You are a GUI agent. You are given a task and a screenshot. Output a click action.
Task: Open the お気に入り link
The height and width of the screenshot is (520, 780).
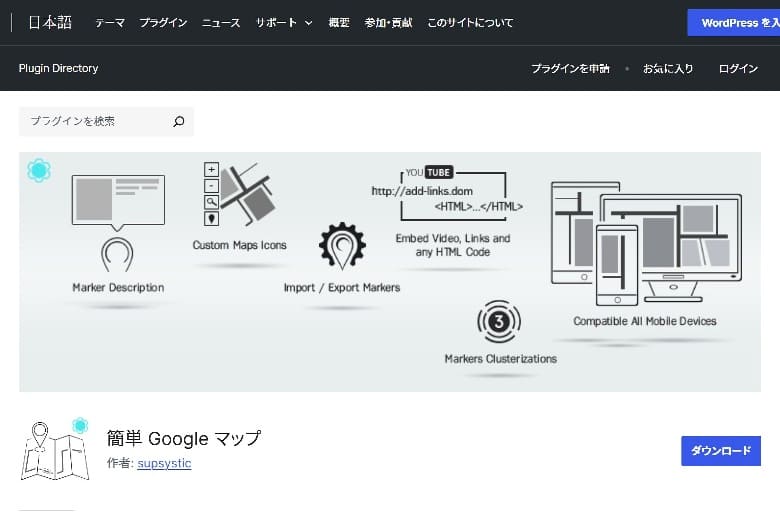(668, 69)
